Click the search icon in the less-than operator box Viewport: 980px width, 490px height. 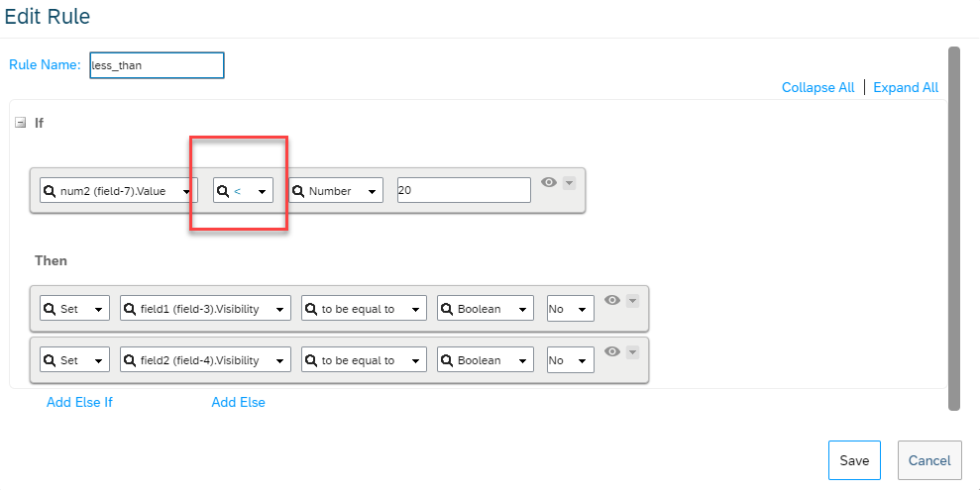click(223, 191)
